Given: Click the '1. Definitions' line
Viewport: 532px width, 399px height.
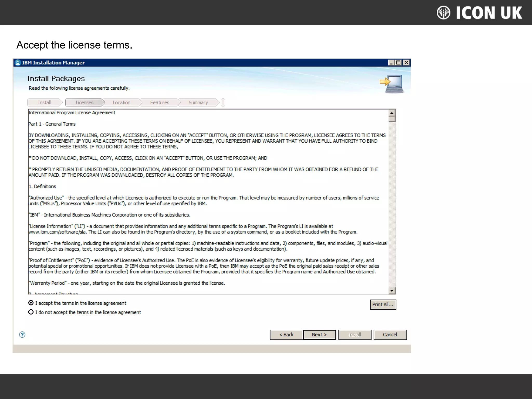Looking at the screenshot, I should 42,187.
